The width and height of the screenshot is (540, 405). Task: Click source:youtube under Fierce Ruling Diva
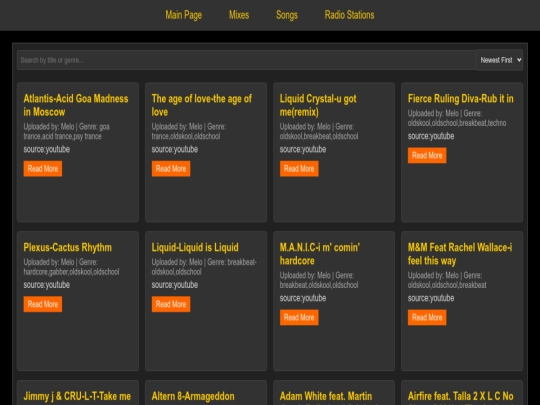(431, 136)
